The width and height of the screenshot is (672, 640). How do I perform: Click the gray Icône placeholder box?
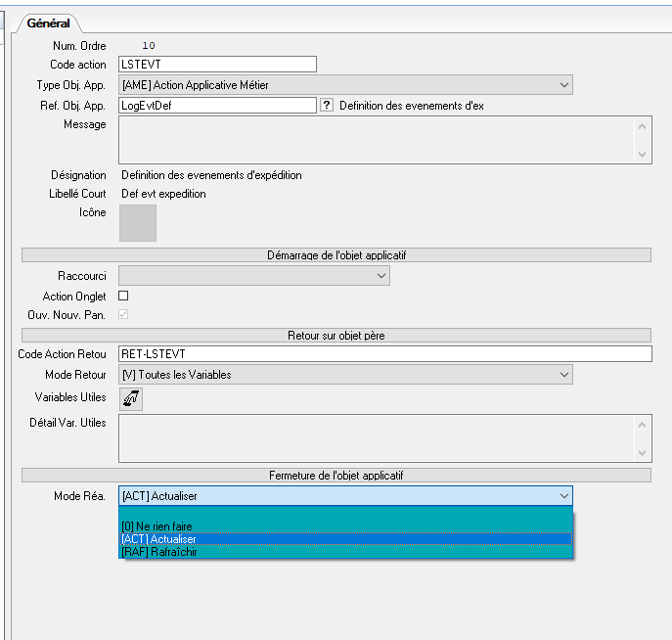[x=137, y=222]
